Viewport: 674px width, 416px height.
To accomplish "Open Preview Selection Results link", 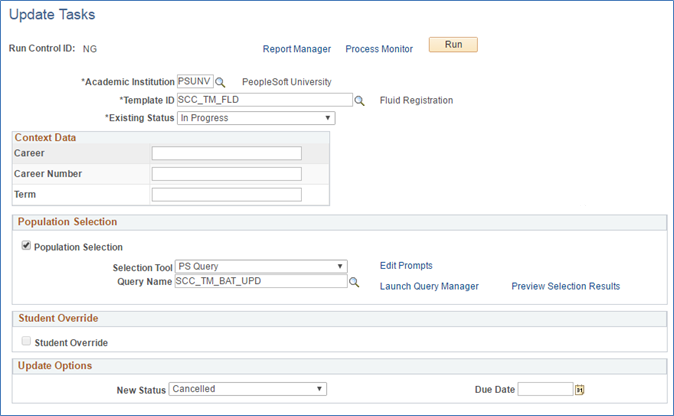I will pos(566,286).
